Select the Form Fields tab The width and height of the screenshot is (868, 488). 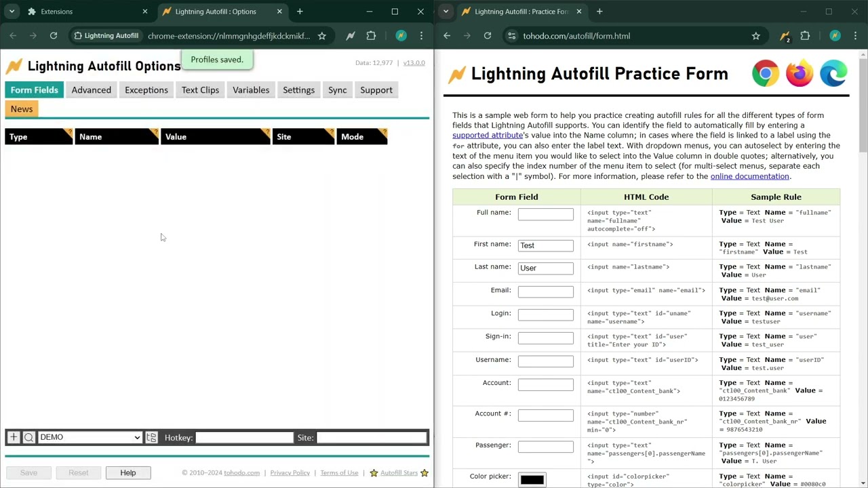[34, 90]
